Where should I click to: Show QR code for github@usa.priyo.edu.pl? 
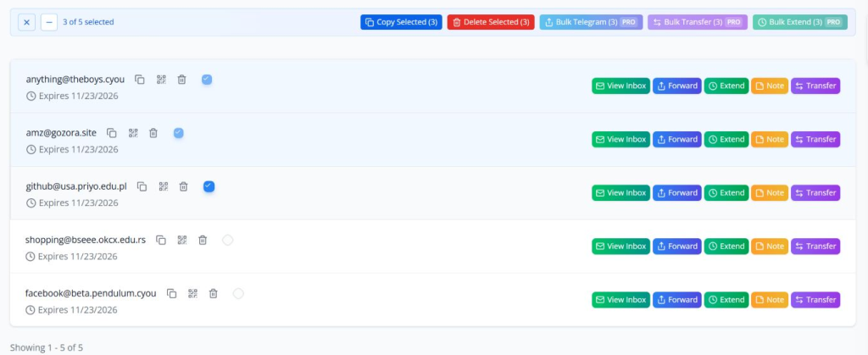click(x=164, y=187)
